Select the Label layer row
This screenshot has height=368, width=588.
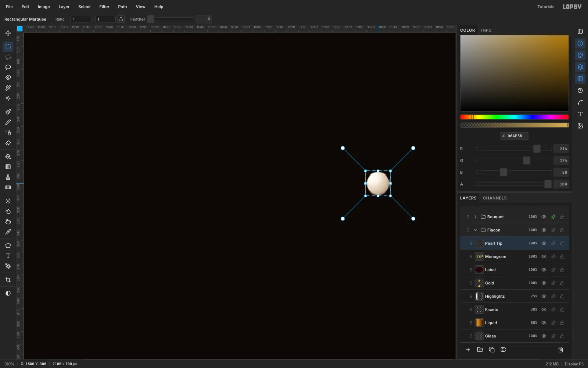coord(514,270)
